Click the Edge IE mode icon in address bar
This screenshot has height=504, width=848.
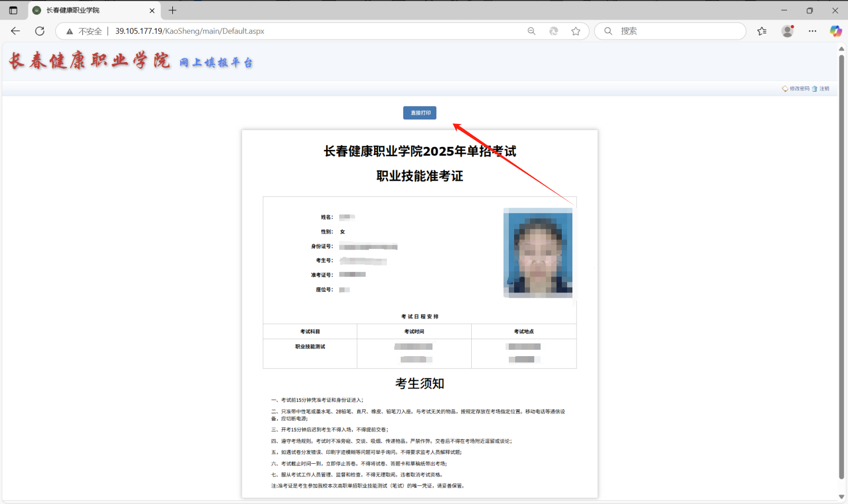(x=553, y=31)
